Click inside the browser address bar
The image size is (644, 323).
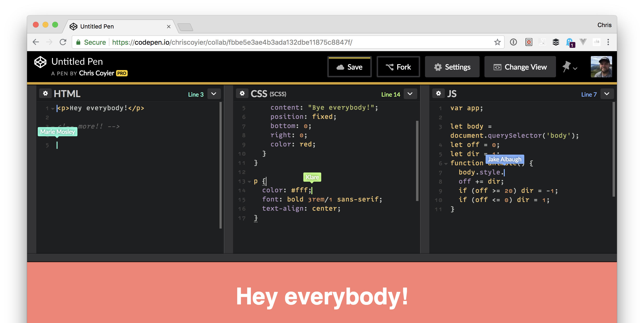pyautogui.click(x=225, y=42)
